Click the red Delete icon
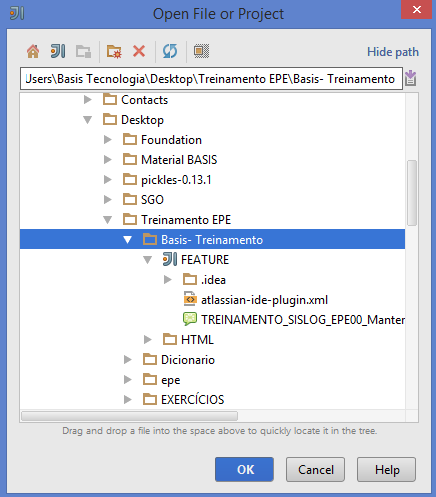This screenshot has width=436, height=497. pyautogui.click(x=139, y=51)
